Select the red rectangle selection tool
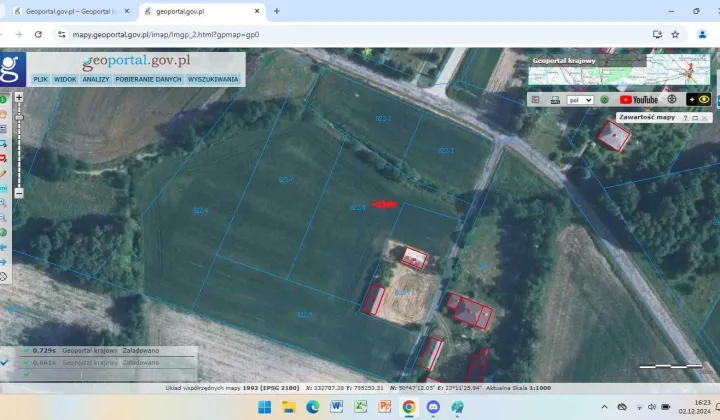The height and width of the screenshot is (420, 720). click(x=3, y=158)
